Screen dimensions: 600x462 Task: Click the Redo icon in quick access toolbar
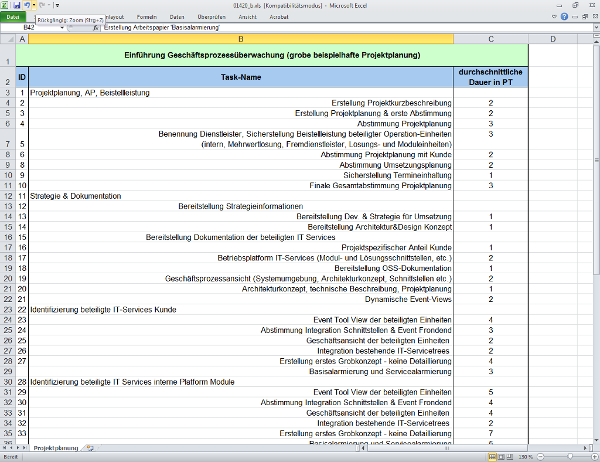pos(43,6)
